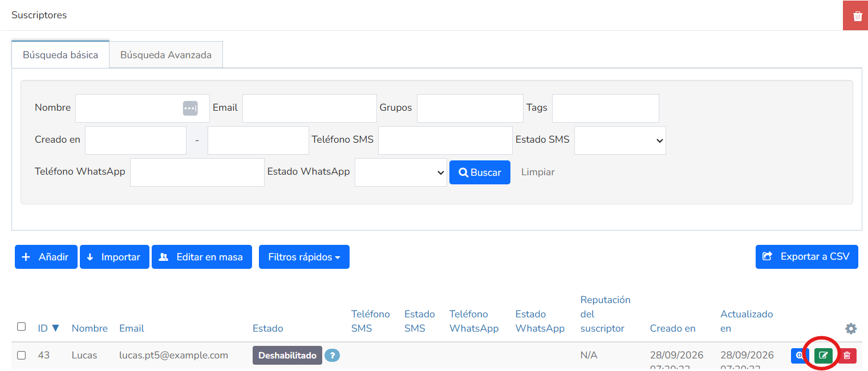Switch to Búsqueda básica tab
The width and height of the screenshot is (868, 371).
pyautogui.click(x=60, y=55)
